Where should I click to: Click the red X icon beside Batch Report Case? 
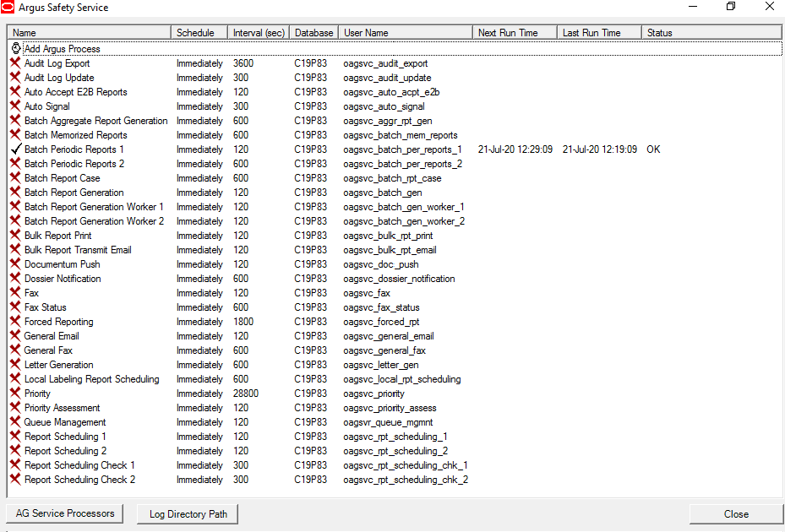[15, 177]
